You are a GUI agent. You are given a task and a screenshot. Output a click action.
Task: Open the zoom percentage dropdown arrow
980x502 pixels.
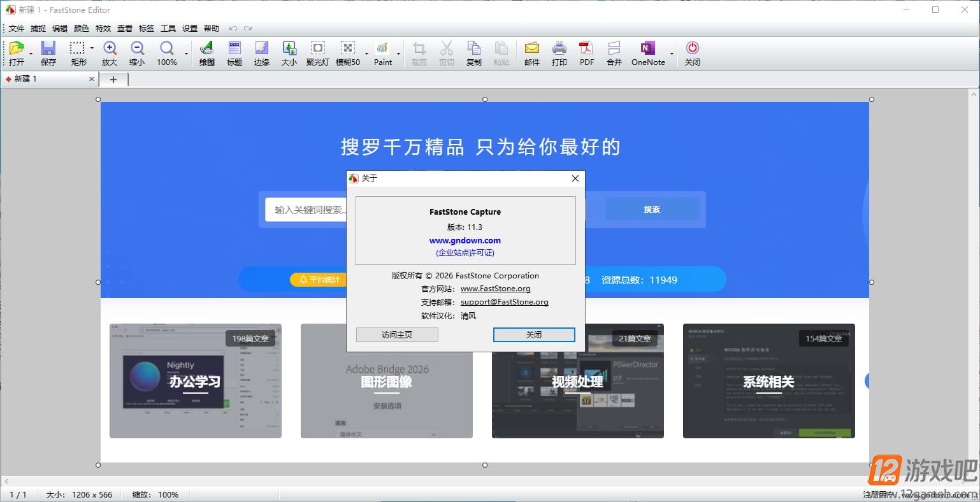tap(186, 54)
